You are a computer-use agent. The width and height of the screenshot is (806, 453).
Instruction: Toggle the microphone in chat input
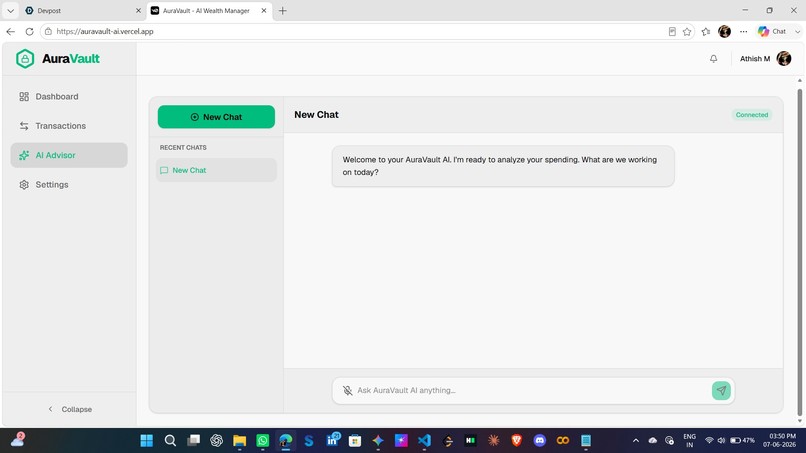(x=347, y=390)
